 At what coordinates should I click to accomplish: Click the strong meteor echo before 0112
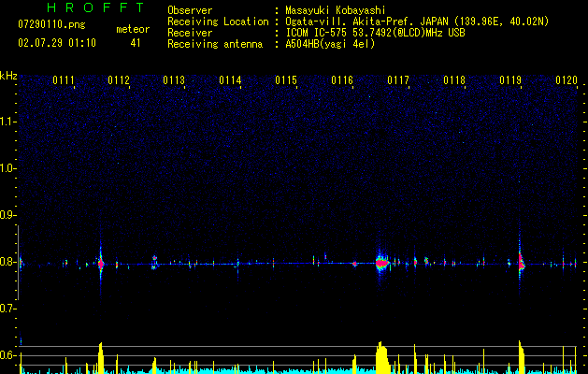coord(101,264)
